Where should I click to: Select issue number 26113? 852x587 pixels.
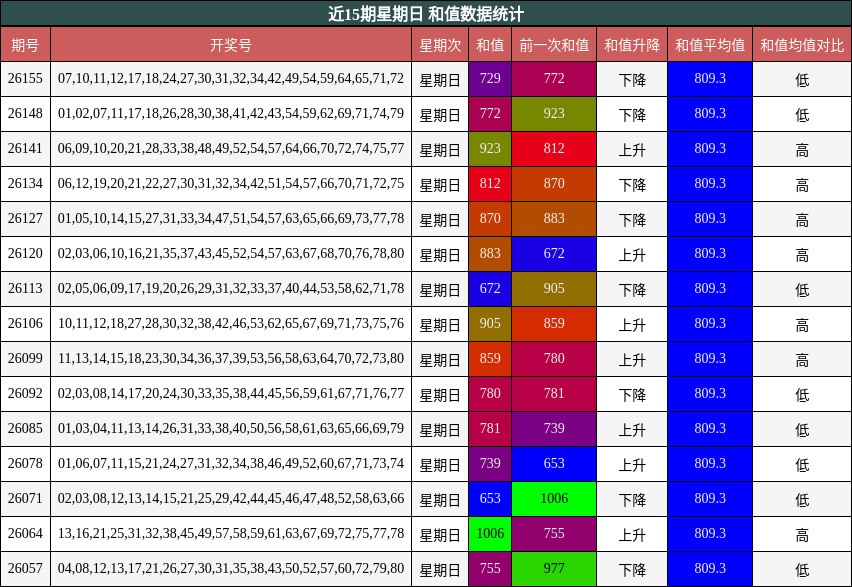click(25, 289)
